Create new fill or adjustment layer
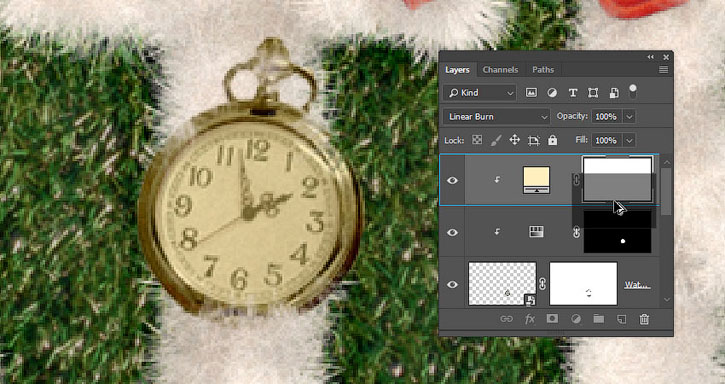The image size is (725, 384). [x=576, y=319]
